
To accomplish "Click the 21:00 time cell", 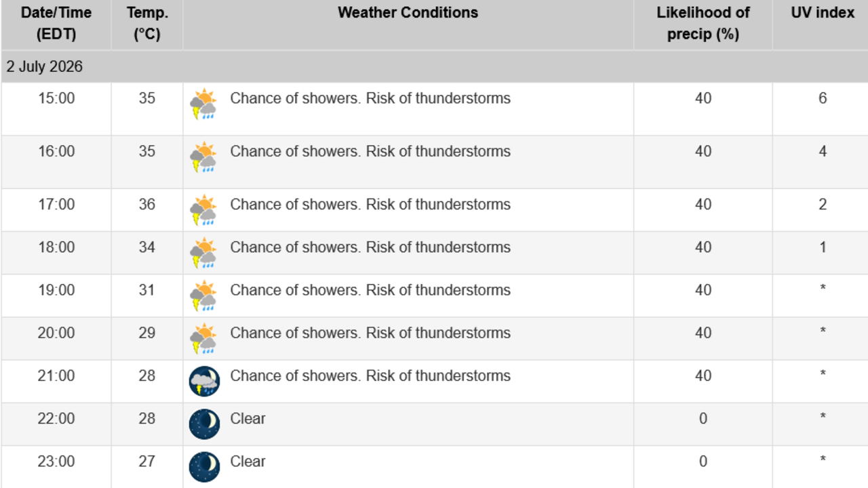I will pyautogui.click(x=56, y=375).
